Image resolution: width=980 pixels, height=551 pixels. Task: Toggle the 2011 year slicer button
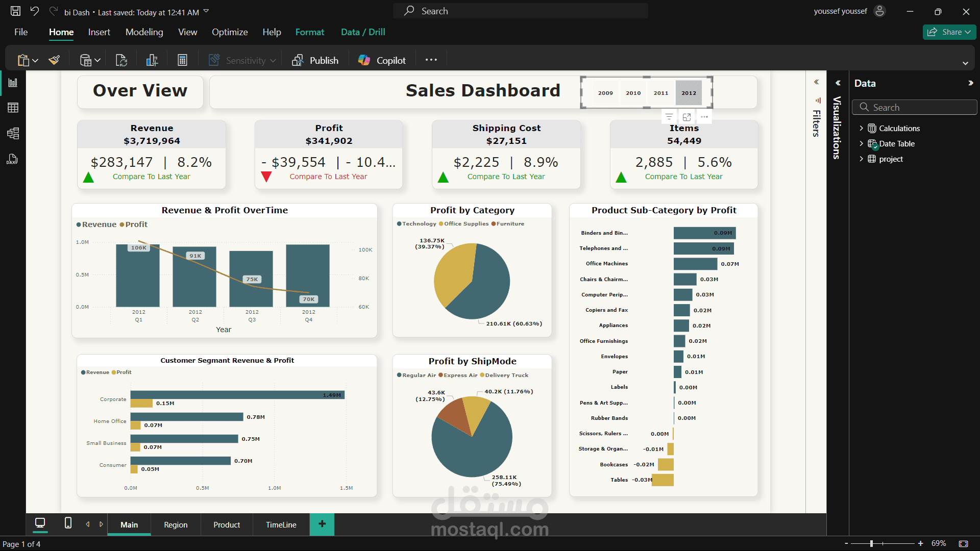point(661,93)
